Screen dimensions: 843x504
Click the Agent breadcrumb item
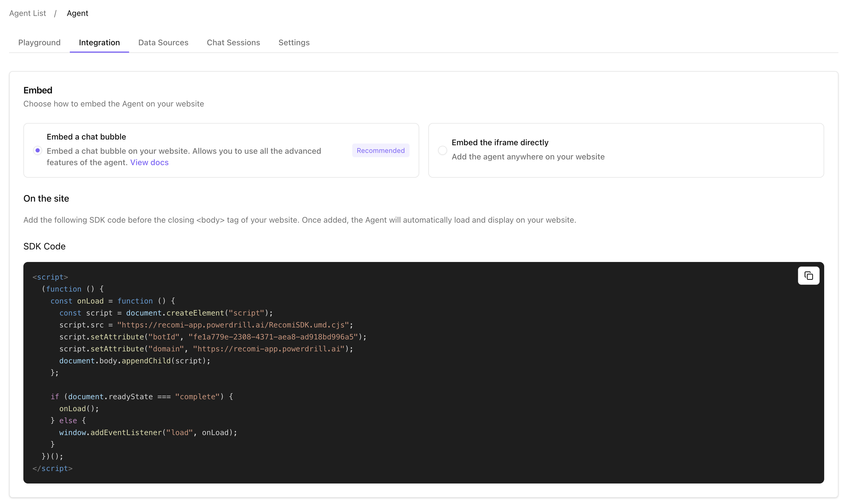tap(78, 13)
